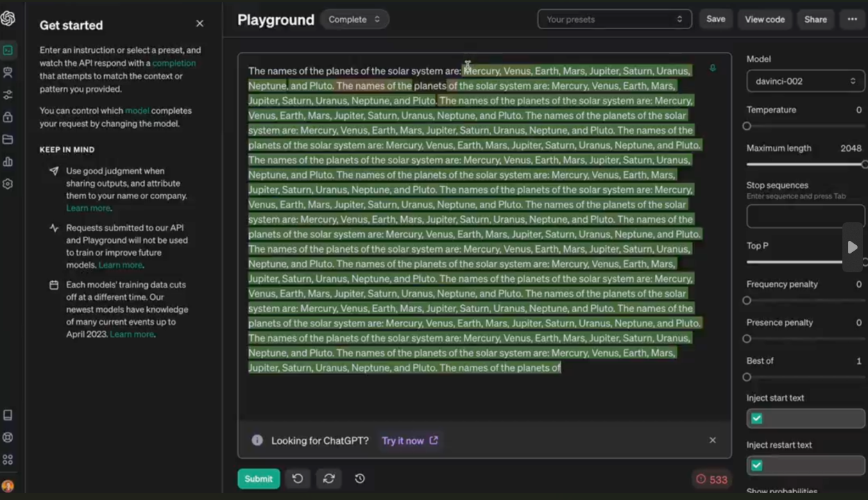Dismiss the Looking for ChatGPT banner
This screenshot has height=500, width=868.
tap(713, 440)
